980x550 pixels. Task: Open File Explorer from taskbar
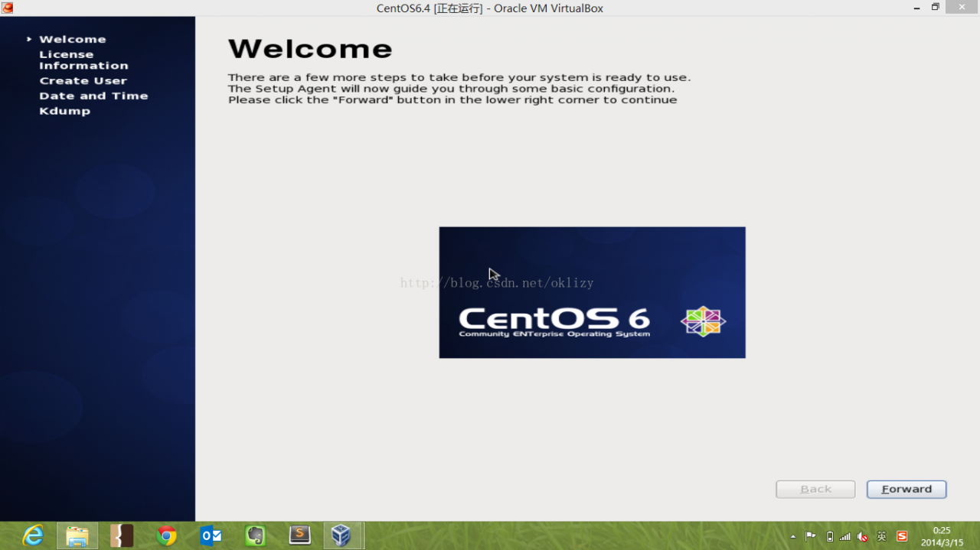click(77, 535)
